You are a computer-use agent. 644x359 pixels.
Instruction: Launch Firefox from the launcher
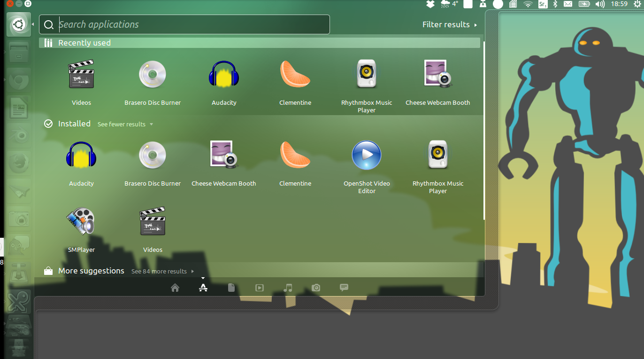(19, 163)
